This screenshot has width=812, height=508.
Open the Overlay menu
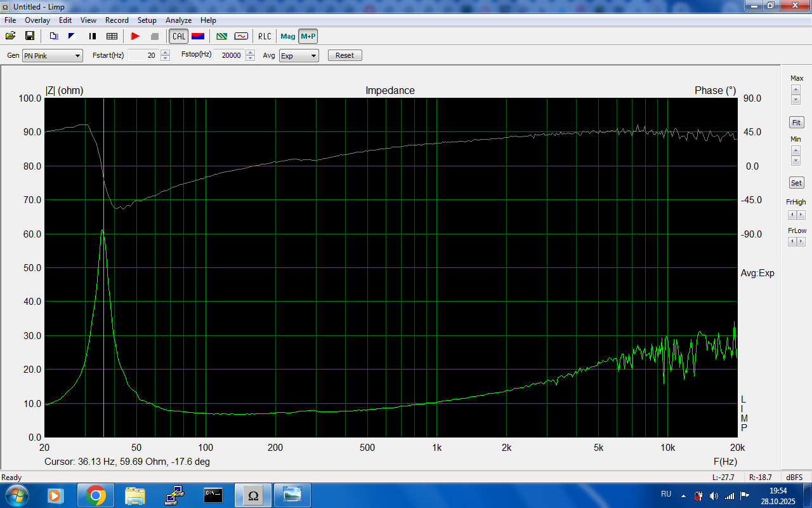coord(37,20)
